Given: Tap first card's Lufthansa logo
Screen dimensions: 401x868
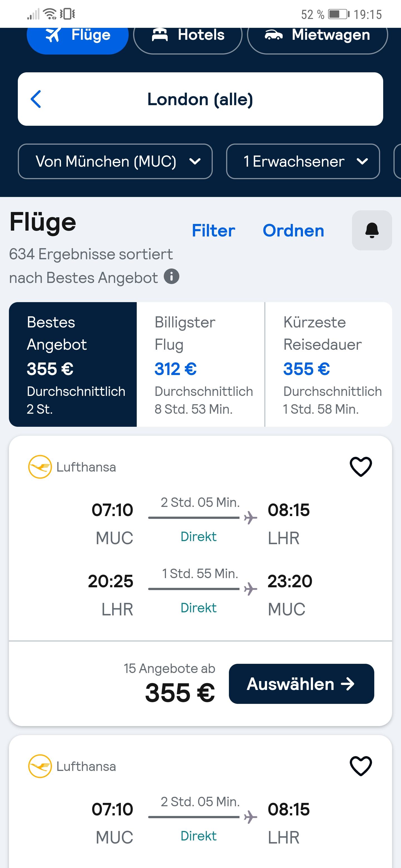Looking at the screenshot, I should tap(40, 467).
